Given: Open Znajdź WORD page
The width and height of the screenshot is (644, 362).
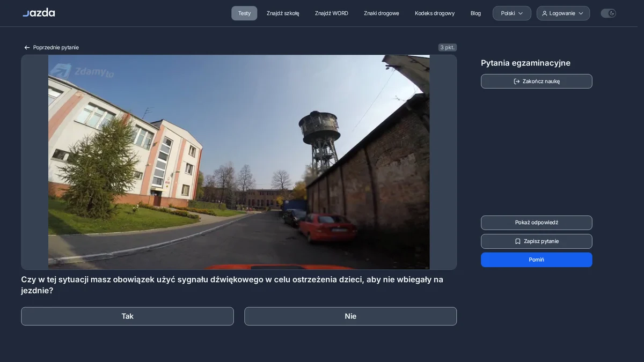Looking at the screenshot, I should pyautogui.click(x=332, y=13).
